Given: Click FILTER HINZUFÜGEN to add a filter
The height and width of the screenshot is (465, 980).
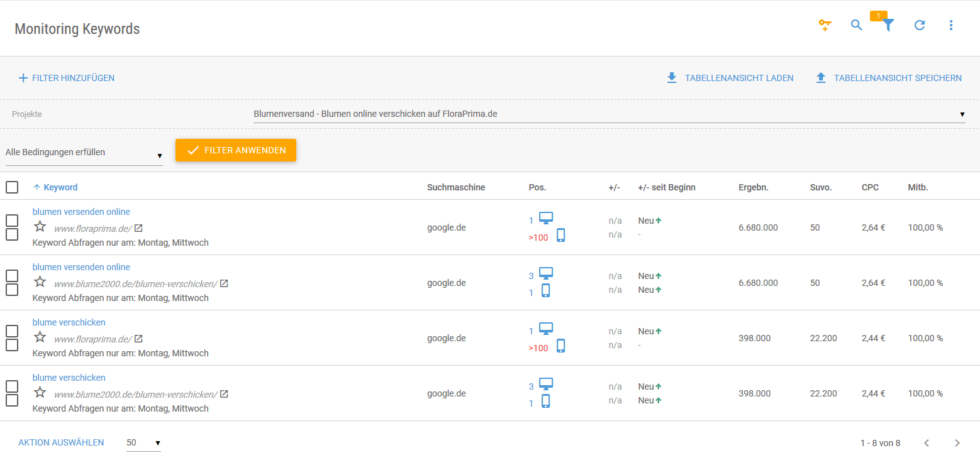Looking at the screenshot, I should tap(66, 77).
